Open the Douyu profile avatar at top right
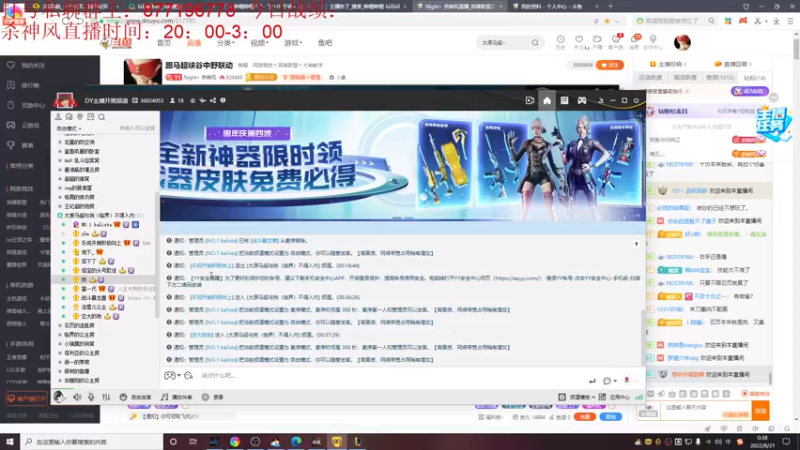The width and height of the screenshot is (800, 450). (x=682, y=42)
